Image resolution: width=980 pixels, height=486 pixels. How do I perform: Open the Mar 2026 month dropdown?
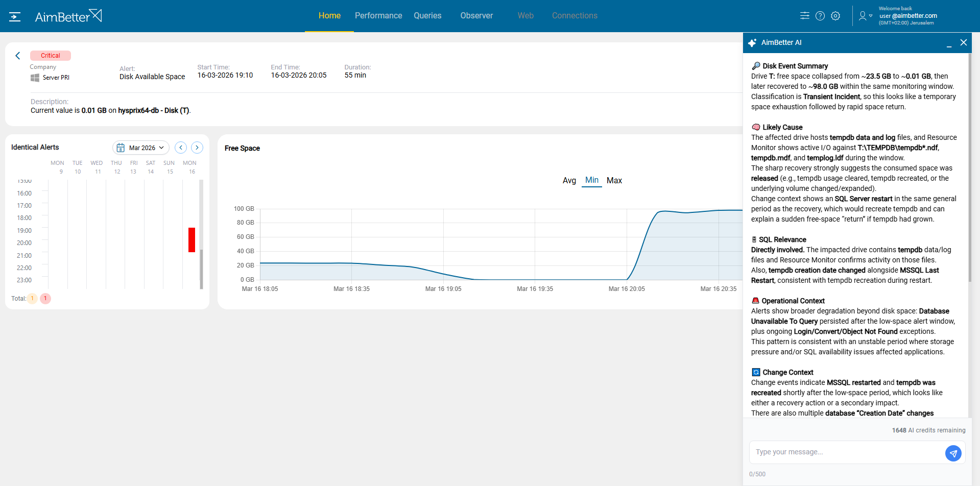coord(141,148)
